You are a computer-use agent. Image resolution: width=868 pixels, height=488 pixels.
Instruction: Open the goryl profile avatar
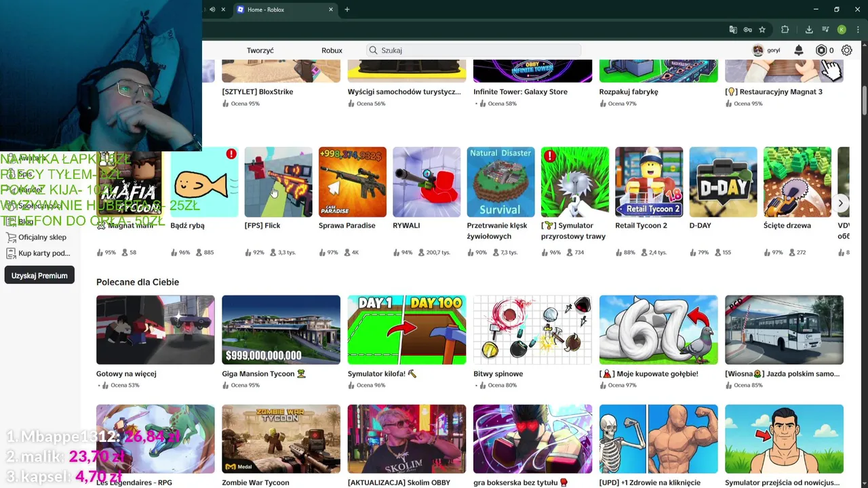pyautogui.click(x=758, y=50)
